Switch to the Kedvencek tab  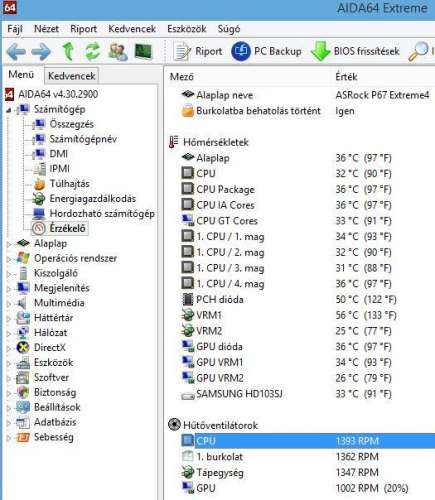pyautogui.click(x=72, y=76)
